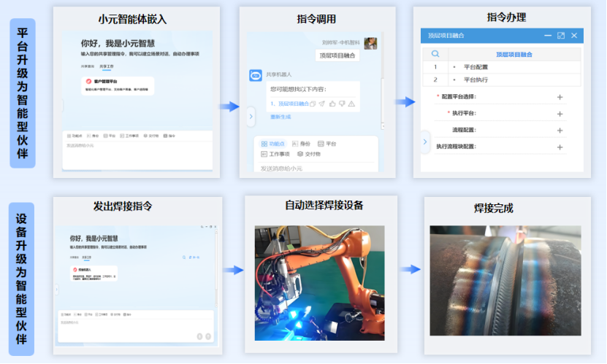
Task: Click the 重新生成 regenerate link
Action: coord(280,117)
